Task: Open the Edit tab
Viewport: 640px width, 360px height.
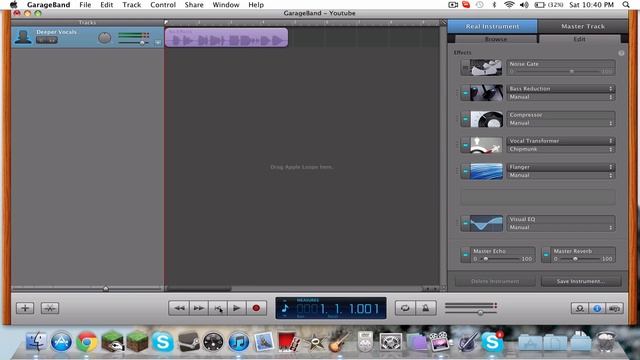Action: [x=580, y=39]
